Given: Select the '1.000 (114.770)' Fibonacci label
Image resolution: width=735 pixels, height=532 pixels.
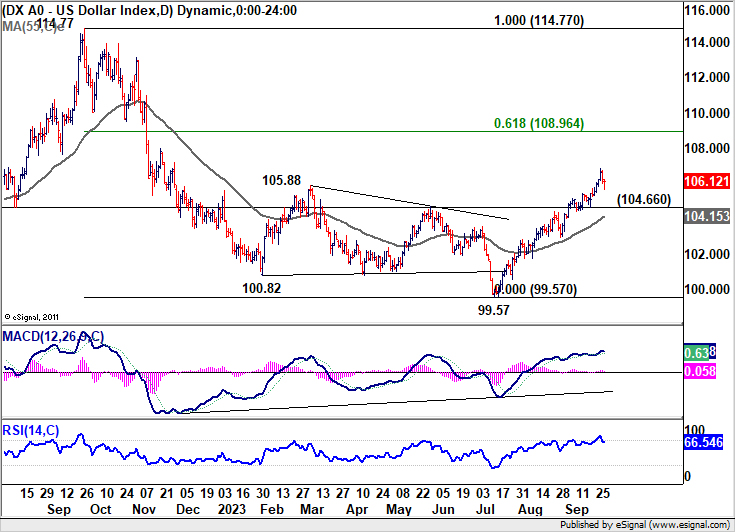Looking at the screenshot, I should [x=539, y=21].
